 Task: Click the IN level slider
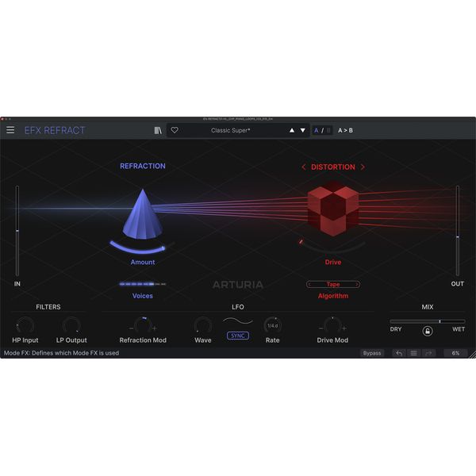pyautogui.click(x=17, y=231)
